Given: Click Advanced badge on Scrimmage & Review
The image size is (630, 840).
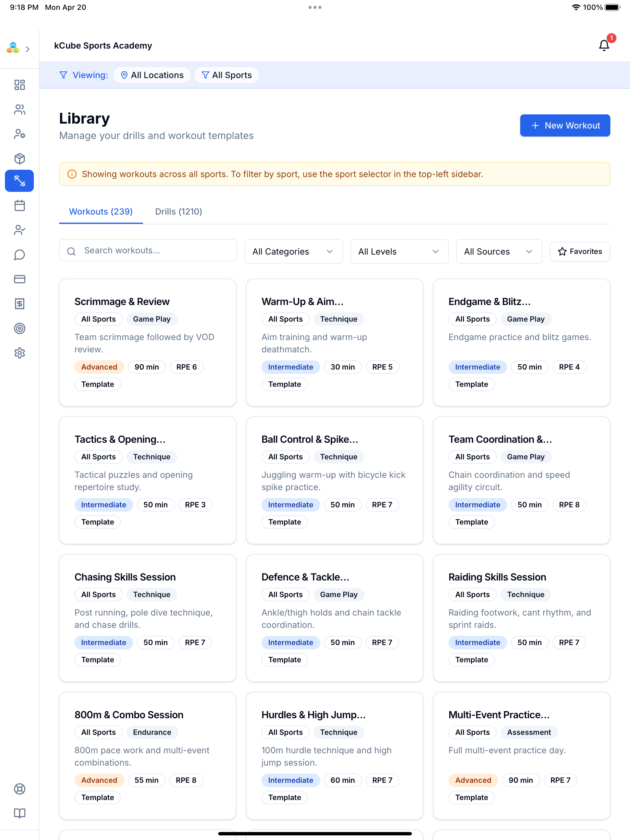Looking at the screenshot, I should (x=99, y=367).
